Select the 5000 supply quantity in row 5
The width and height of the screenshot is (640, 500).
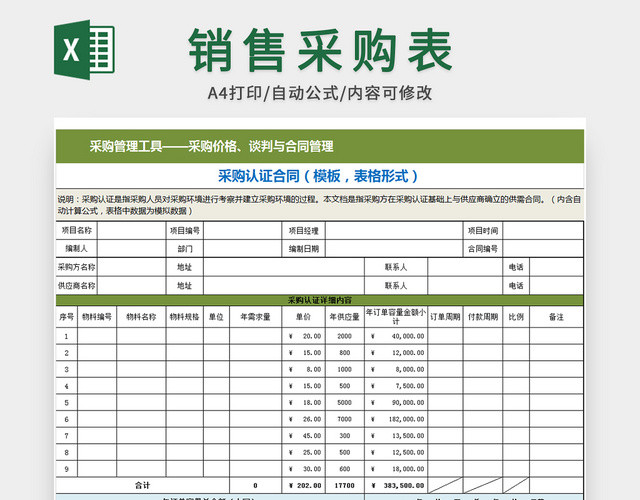(344, 402)
